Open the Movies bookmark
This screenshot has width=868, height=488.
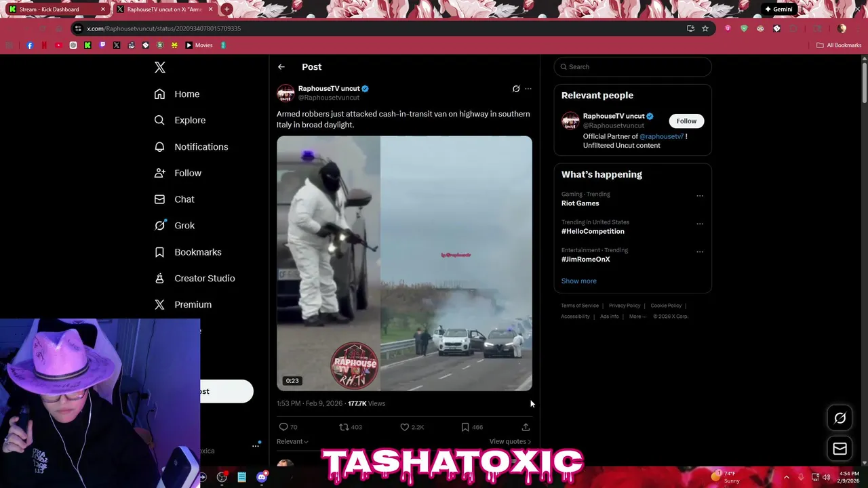(x=199, y=45)
